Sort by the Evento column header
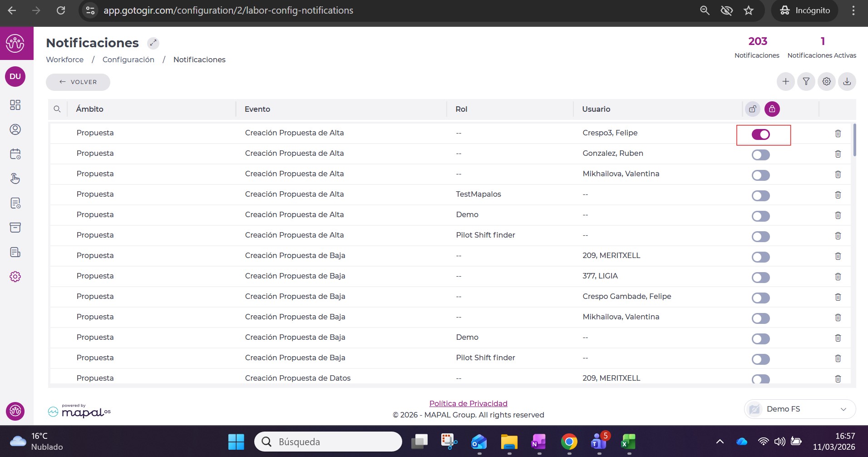The image size is (868, 457). [257, 109]
